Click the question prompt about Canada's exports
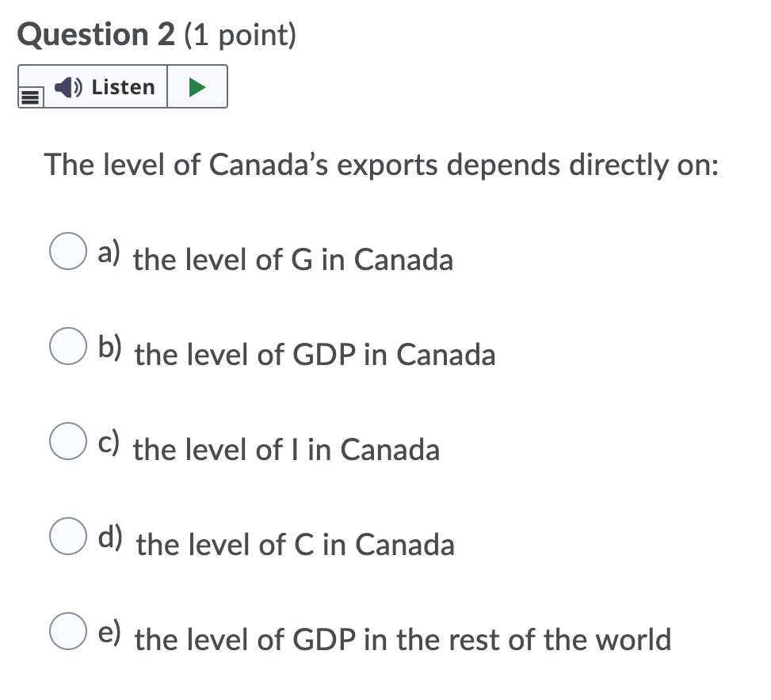Screen dimensions: 771x700 [x=381, y=165]
